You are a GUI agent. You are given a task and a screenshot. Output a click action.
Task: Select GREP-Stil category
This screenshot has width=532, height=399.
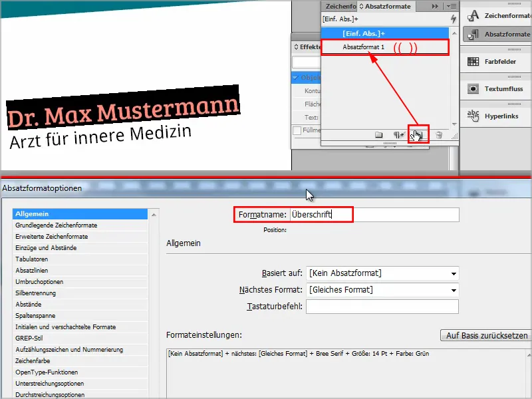coord(80,338)
